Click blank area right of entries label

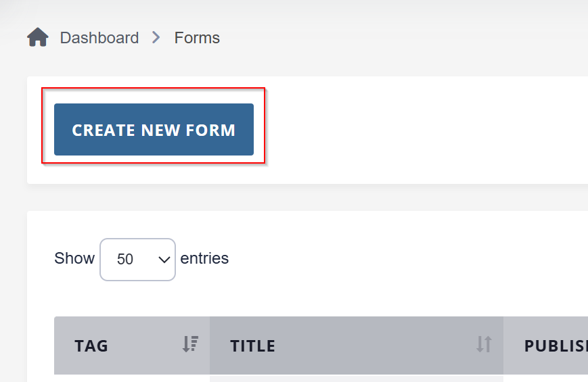[x=406, y=258]
